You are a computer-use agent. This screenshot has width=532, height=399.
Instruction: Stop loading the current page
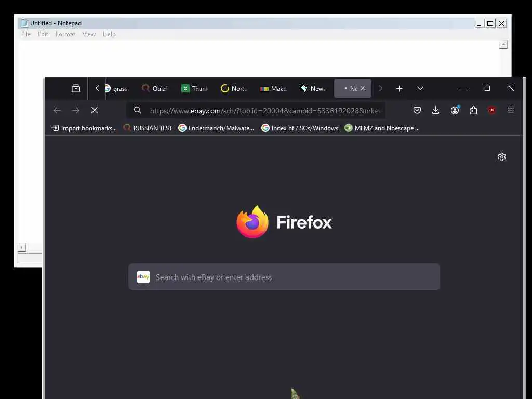95,110
